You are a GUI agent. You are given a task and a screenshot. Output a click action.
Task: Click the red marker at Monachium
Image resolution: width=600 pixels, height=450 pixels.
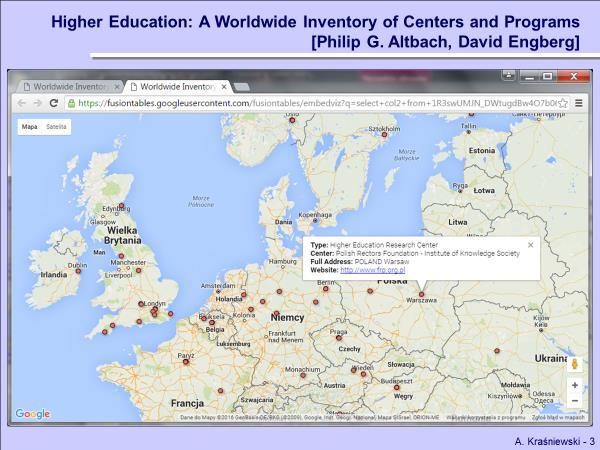(303, 375)
